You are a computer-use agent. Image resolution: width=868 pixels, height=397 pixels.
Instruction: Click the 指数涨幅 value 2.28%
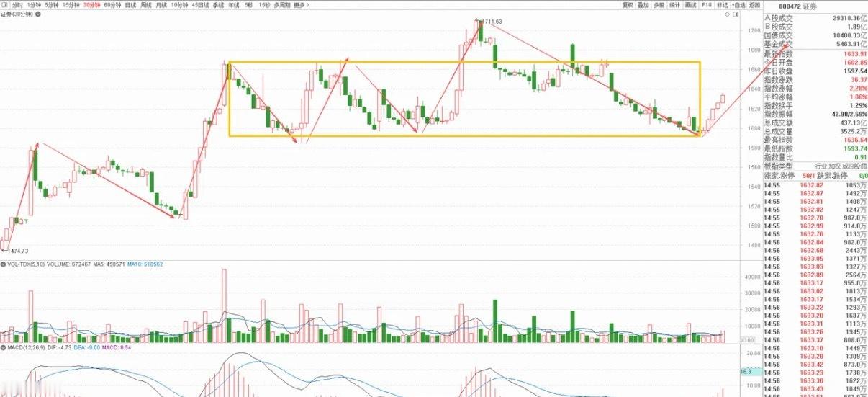857,89
